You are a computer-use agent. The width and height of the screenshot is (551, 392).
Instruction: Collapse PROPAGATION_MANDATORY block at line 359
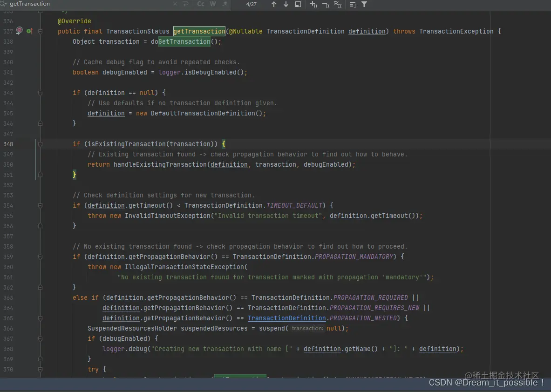click(40, 257)
